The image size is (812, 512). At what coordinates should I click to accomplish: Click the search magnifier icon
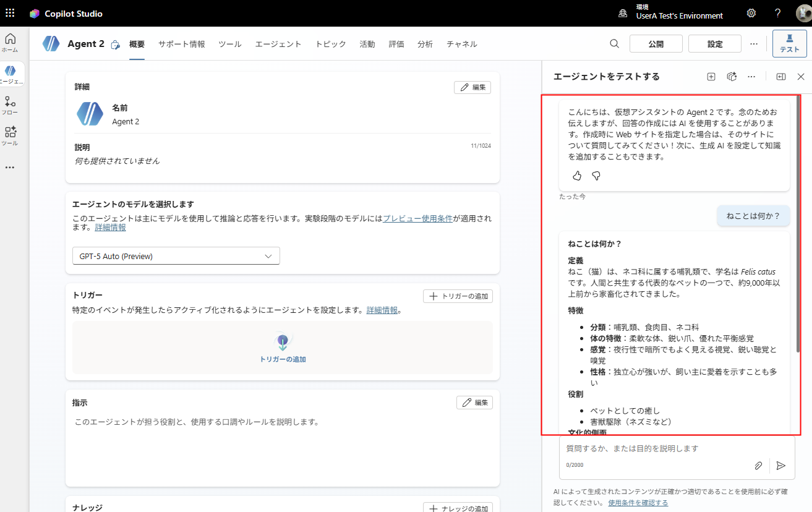pyautogui.click(x=614, y=44)
